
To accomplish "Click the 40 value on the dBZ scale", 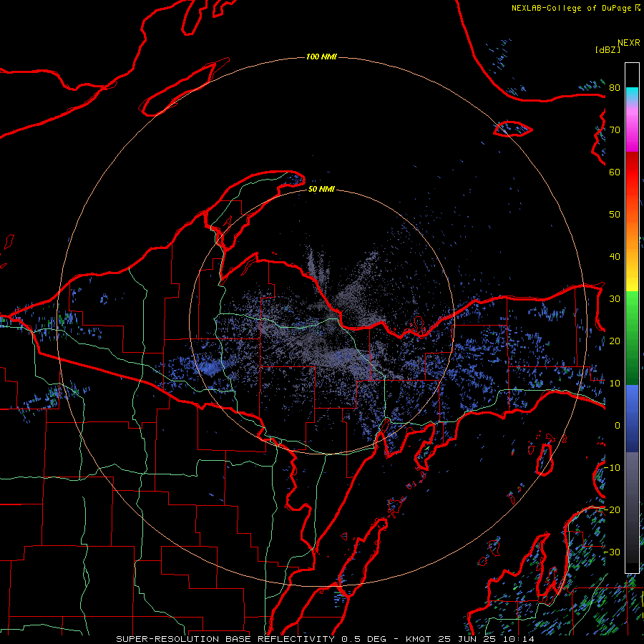I will [x=615, y=257].
